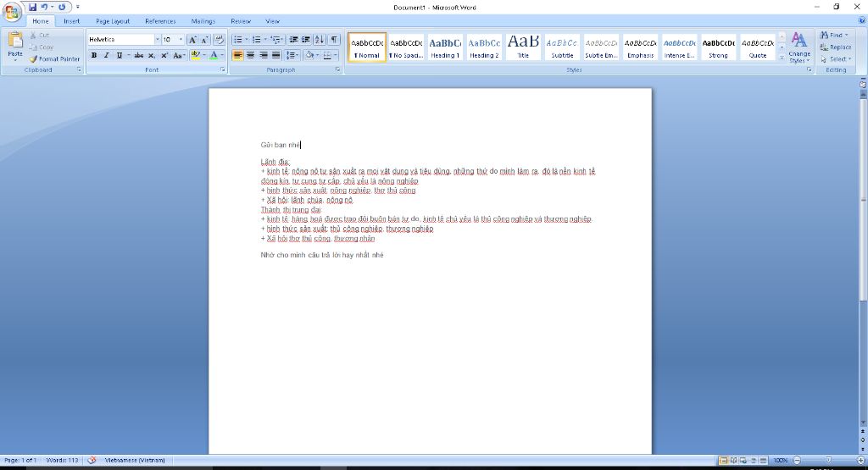Screen dimensions: 868x470
Task: Toggle strikethrough formatting
Action: (x=138, y=55)
